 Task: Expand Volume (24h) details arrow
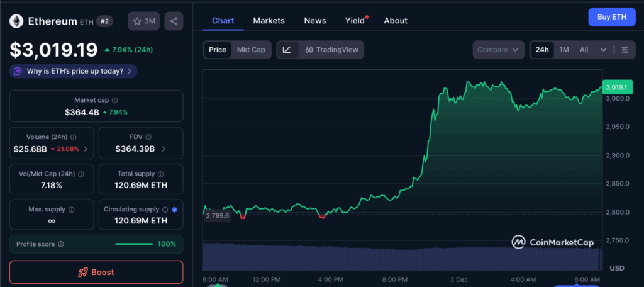click(86, 149)
